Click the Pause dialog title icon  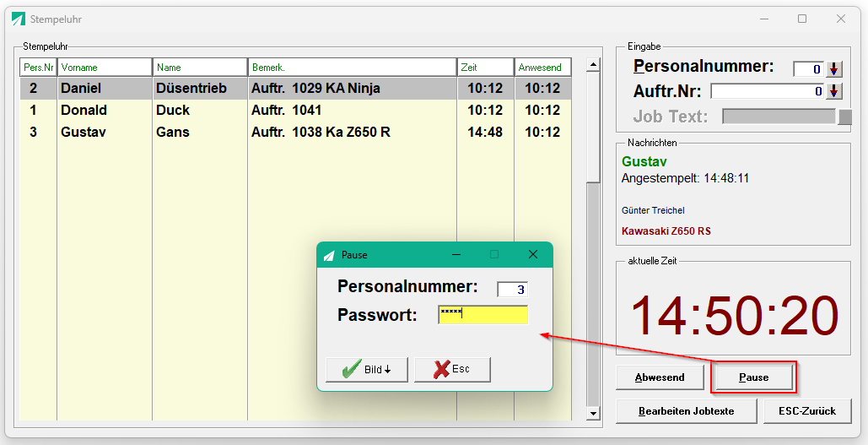[x=329, y=255]
